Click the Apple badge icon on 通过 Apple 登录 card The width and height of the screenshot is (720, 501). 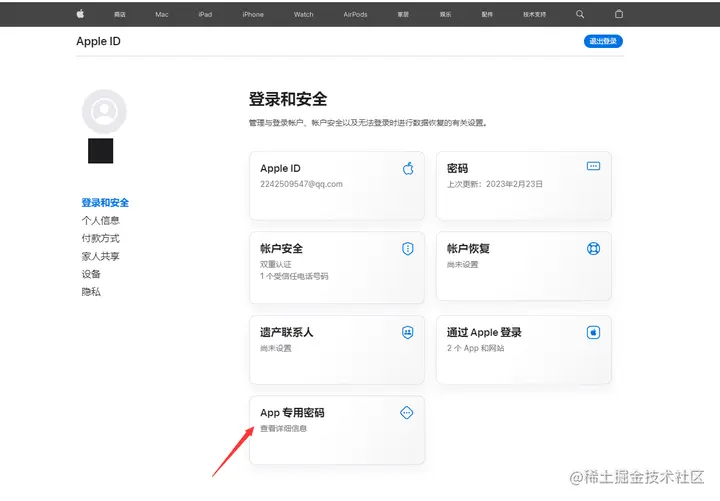pyautogui.click(x=593, y=332)
